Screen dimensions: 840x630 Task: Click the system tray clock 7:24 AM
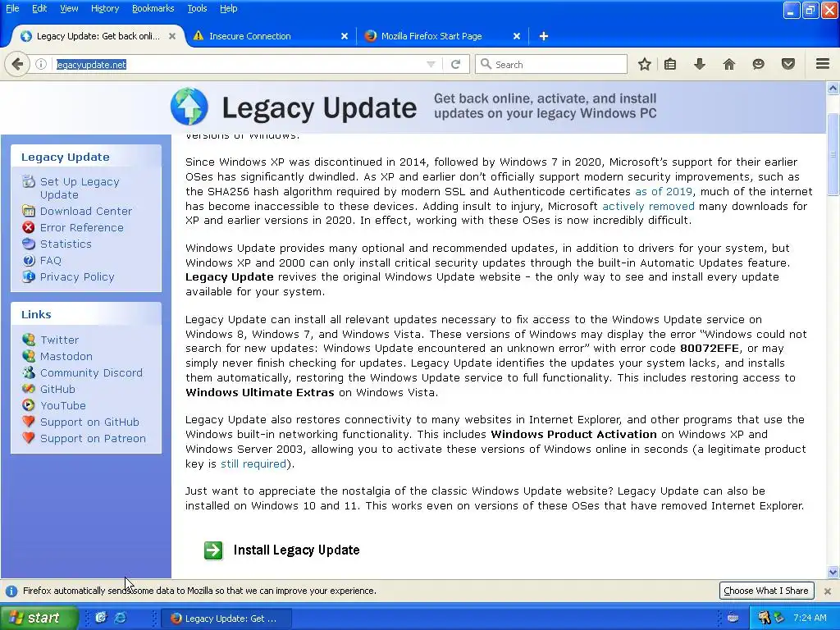pyautogui.click(x=810, y=618)
